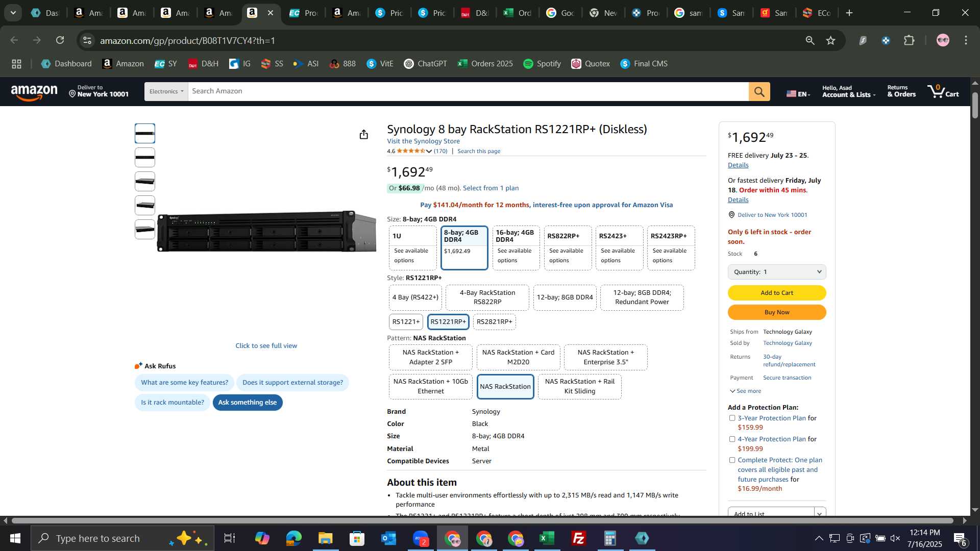Click the browser address bar URL

(188, 40)
